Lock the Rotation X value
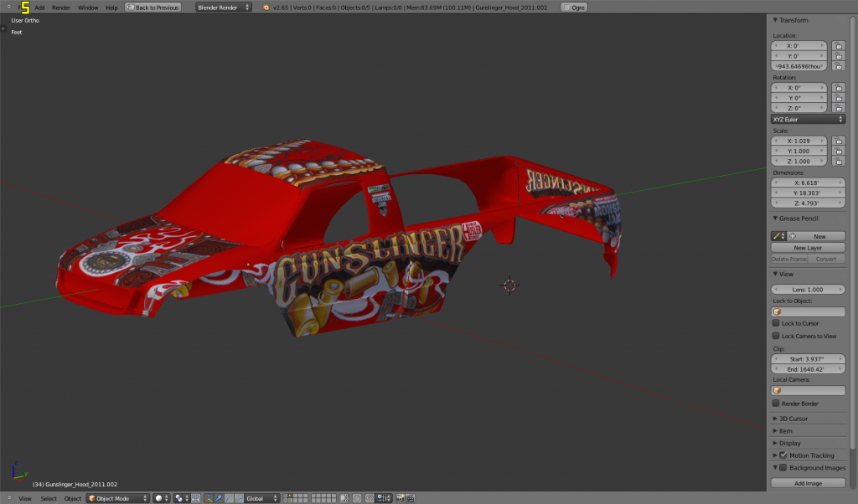Viewport: 858px width, 504px height. click(838, 87)
